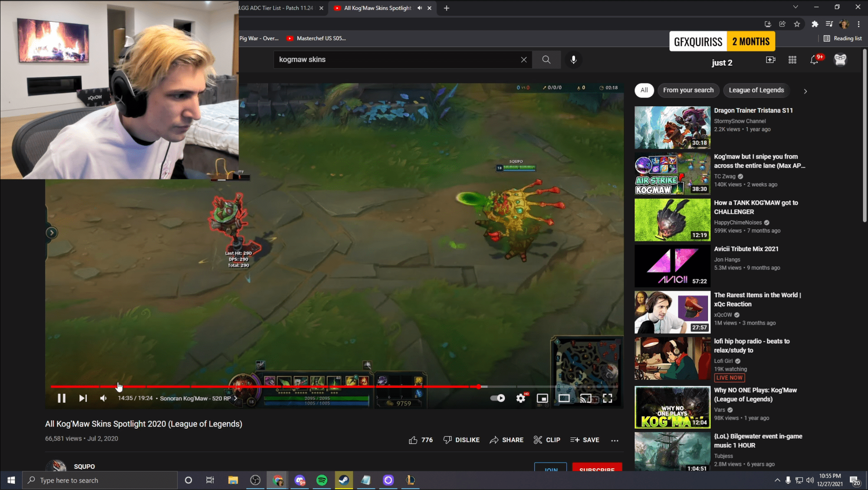Open Spotify from the taskbar

click(x=322, y=480)
